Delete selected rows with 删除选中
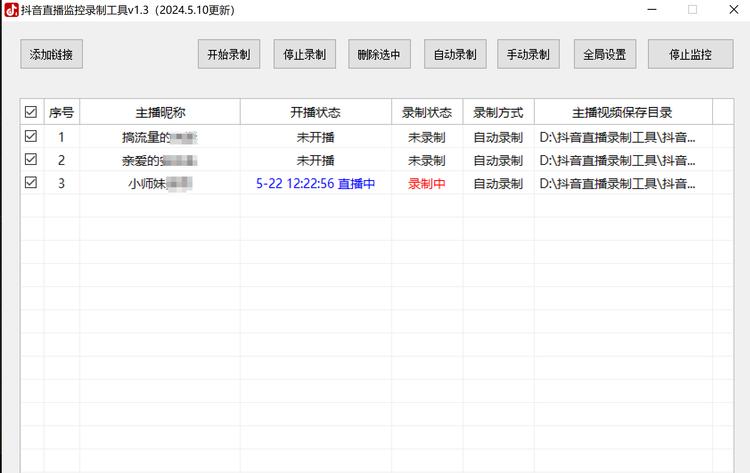The height and width of the screenshot is (473, 750). (x=379, y=54)
